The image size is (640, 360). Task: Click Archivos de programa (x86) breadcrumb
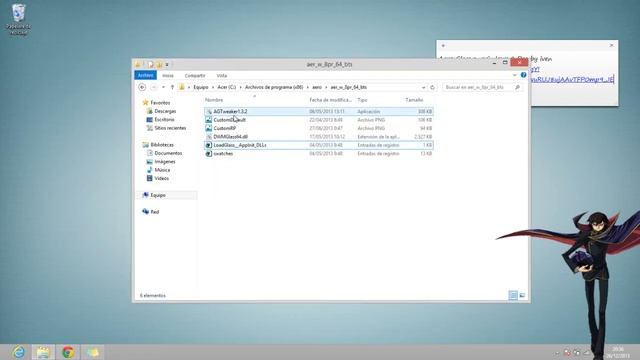[x=274, y=87]
